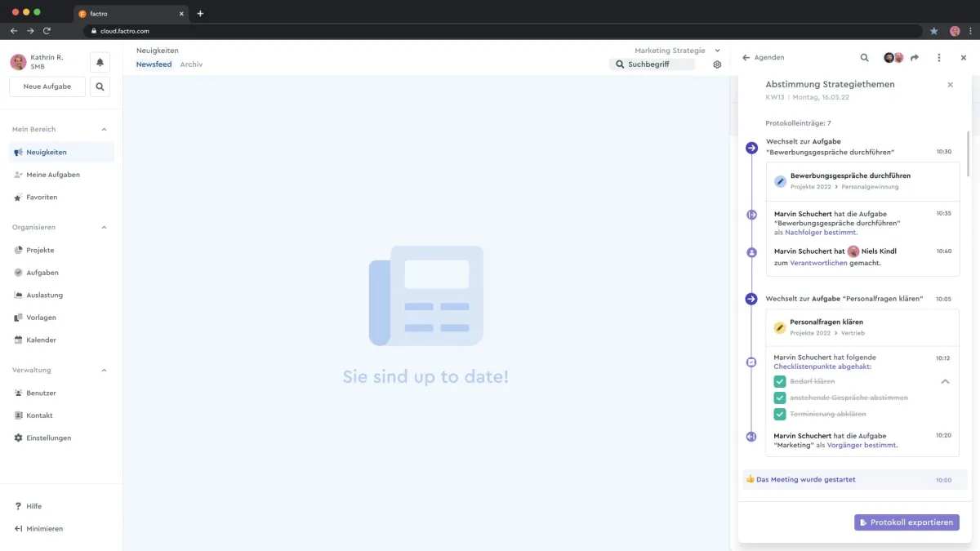Screen dimensions: 980x551
Task: Open the Kalender from the sidebar
Action: click(x=41, y=340)
